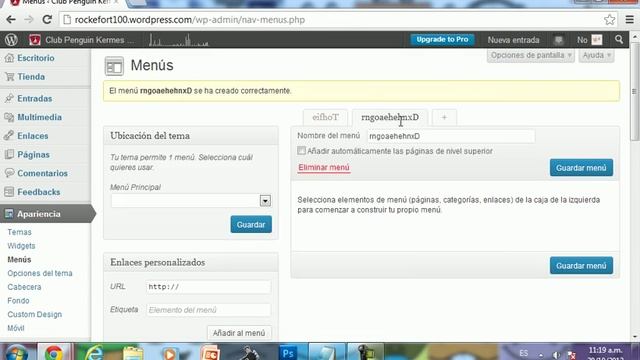Click the browser forward arrow
Viewport: 640px width, 360px height.
tap(29, 20)
